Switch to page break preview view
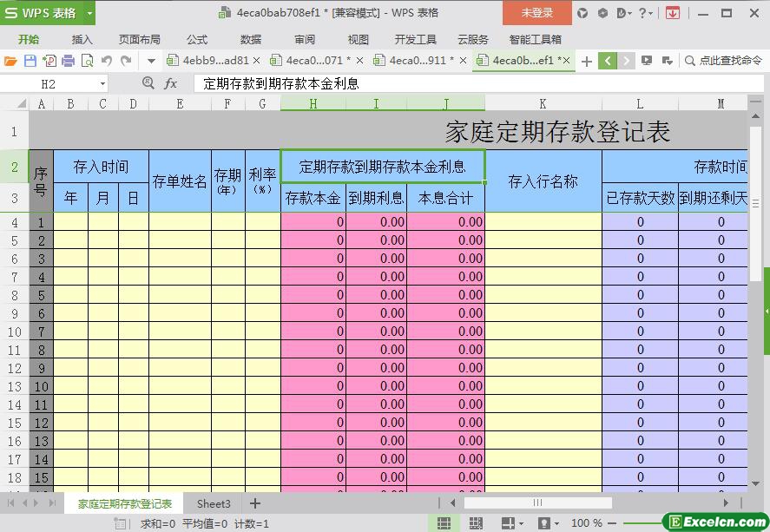The width and height of the screenshot is (770, 532). pos(475,523)
